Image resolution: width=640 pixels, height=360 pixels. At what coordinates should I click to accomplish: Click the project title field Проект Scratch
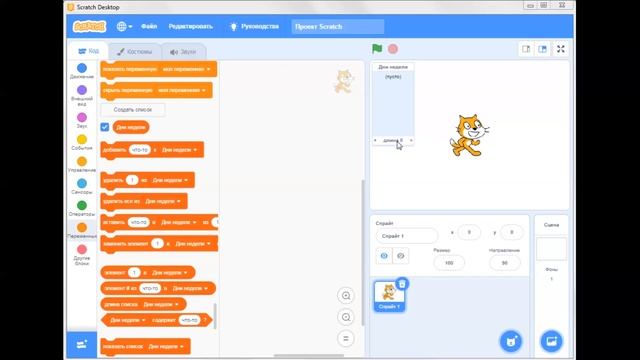[x=338, y=27]
